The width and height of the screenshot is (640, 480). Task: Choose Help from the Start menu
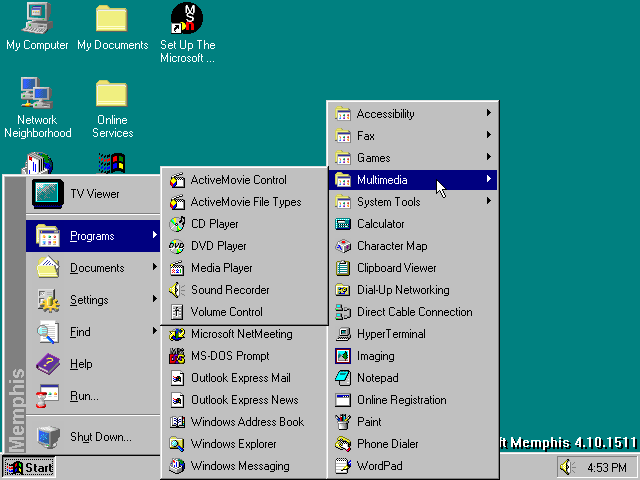93,364
